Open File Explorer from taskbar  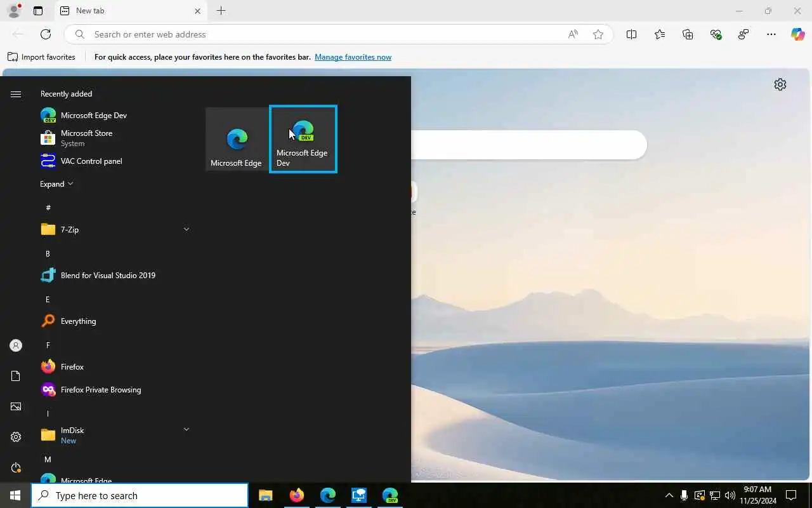[266, 495]
